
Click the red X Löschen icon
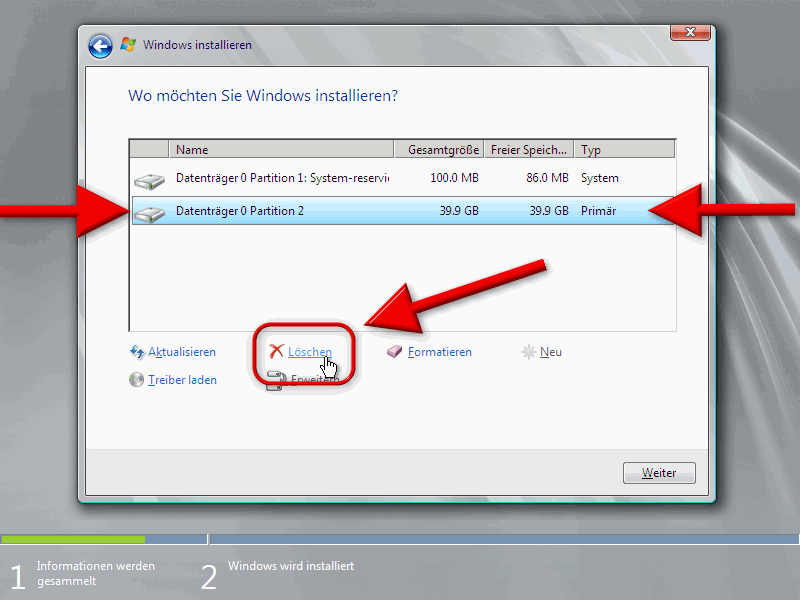click(276, 351)
